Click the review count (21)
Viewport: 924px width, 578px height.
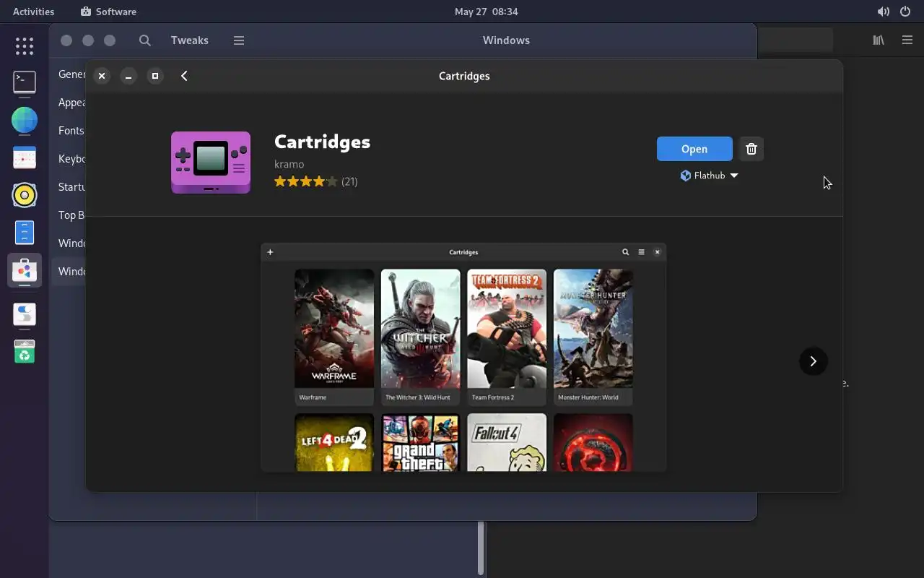point(349,181)
